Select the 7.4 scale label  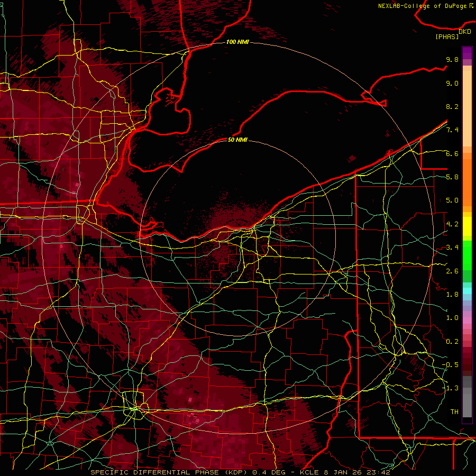point(452,130)
